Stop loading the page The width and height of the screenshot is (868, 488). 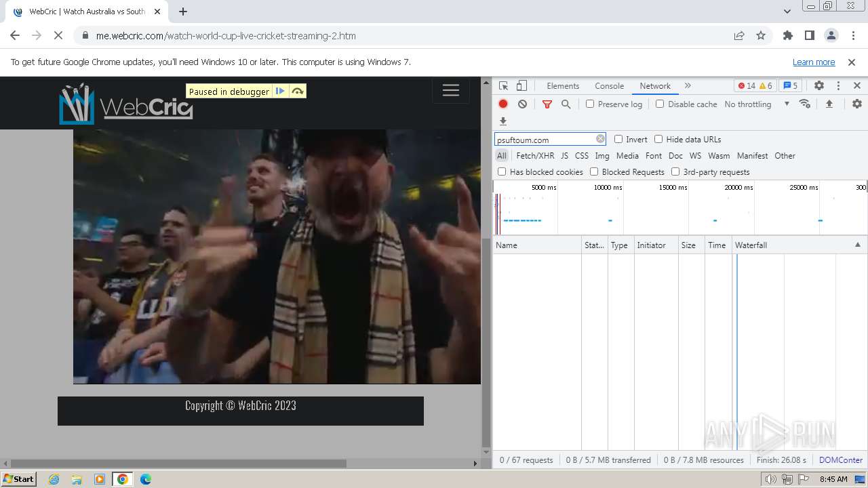click(x=58, y=35)
